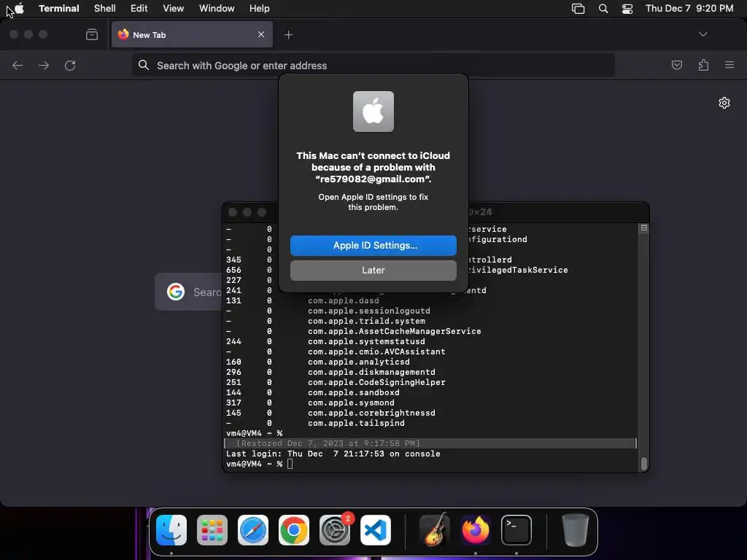Click the Google search box on New Tab

[x=189, y=292]
